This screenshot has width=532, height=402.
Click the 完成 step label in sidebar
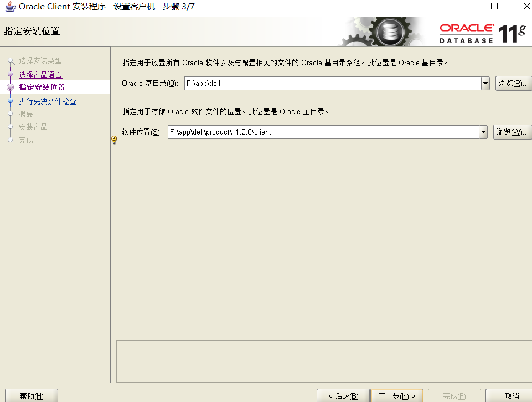tap(26, 140)
